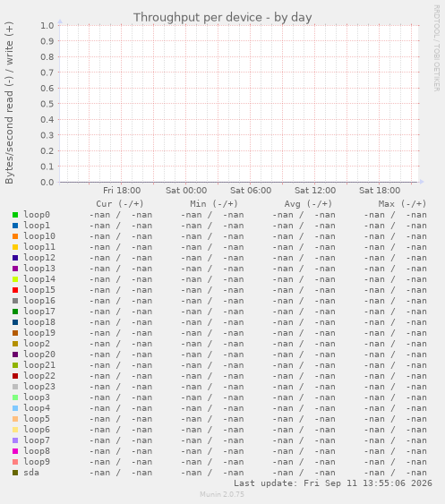
Task: Click the blue loop1 legend swatch
Action: [15, 226]
